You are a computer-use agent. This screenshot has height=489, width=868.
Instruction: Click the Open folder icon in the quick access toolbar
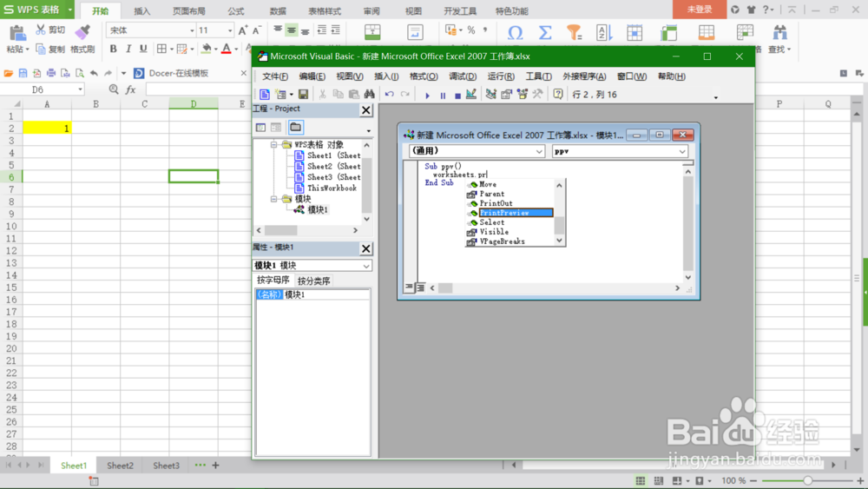[x=9, y=73]
